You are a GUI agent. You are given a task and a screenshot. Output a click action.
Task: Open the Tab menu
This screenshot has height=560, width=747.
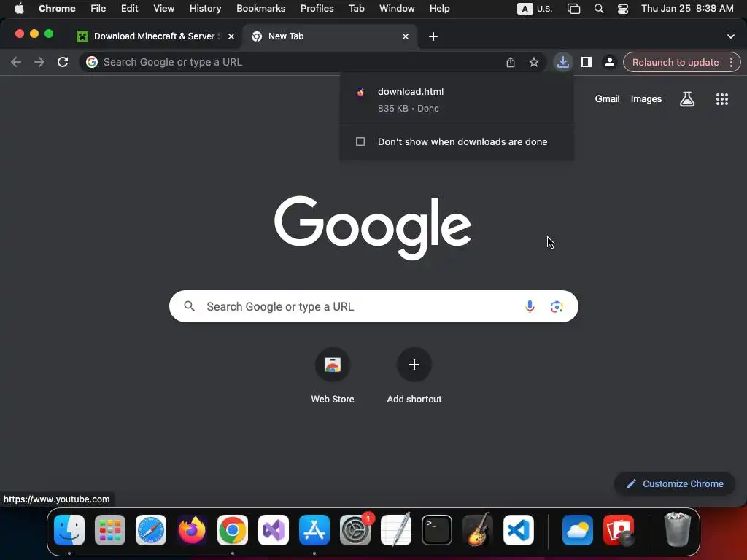tap(356, 9)
